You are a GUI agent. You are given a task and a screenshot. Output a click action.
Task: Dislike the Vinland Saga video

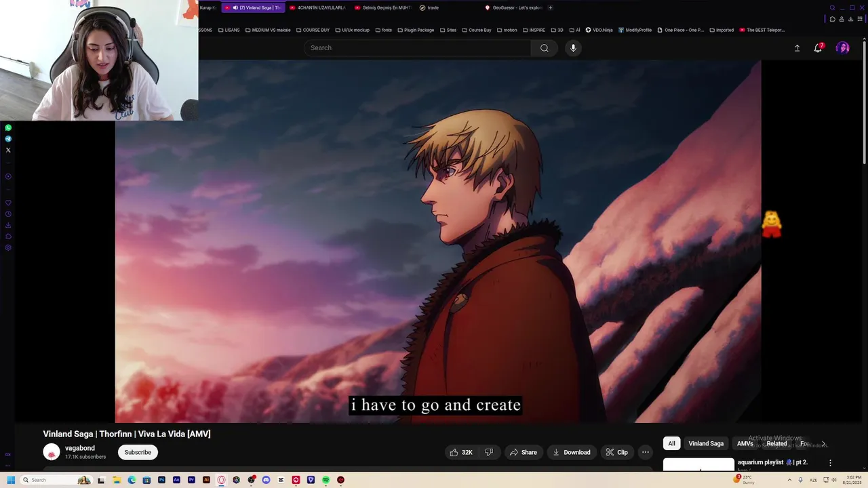(489, 452)
